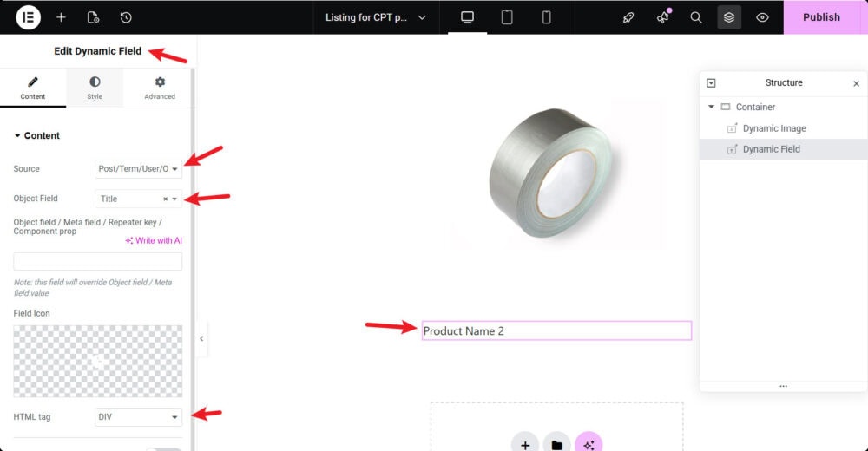Click the Structure panel bottom dots handle
Viewport: 868px width, 451px height.
click(x=783, y=386)
